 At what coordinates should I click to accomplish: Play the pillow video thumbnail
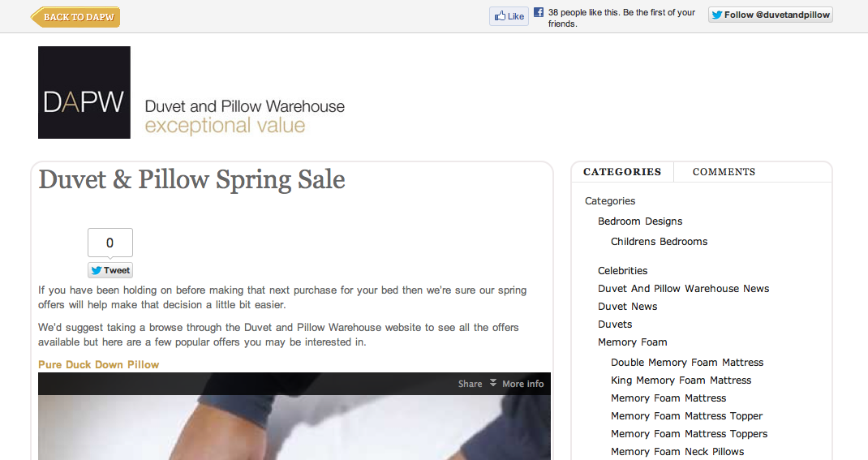294,427
